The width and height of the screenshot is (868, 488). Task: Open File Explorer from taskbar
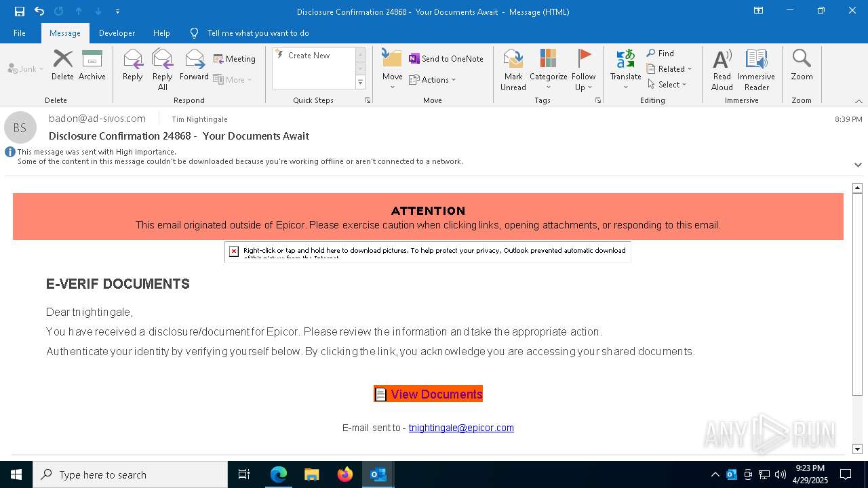311,474
